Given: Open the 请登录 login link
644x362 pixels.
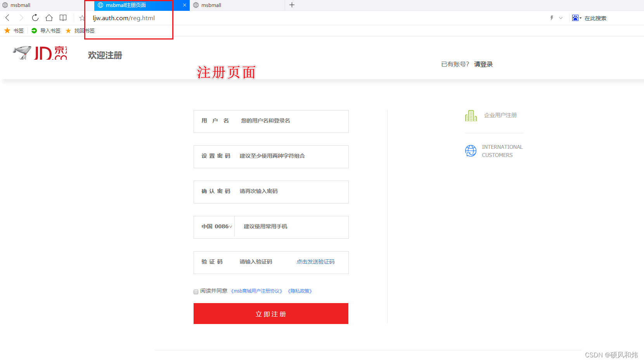Looking at the screenshot, I should click(483, 64).
